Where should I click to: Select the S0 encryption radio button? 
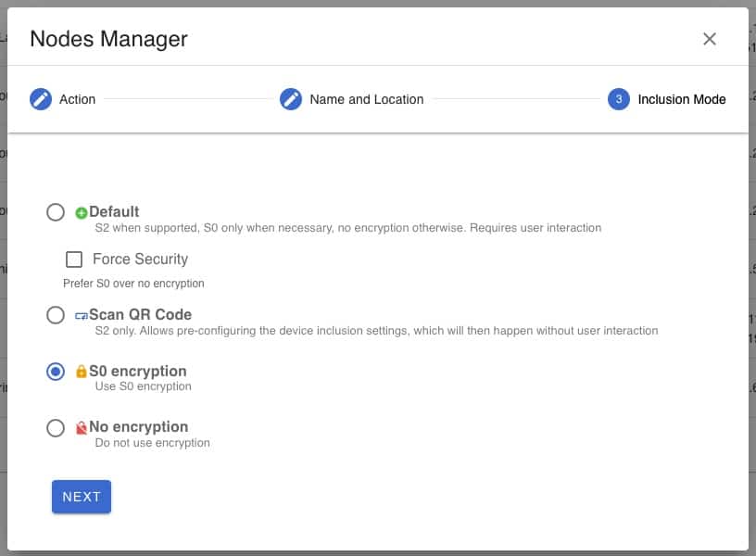(56, 372)
